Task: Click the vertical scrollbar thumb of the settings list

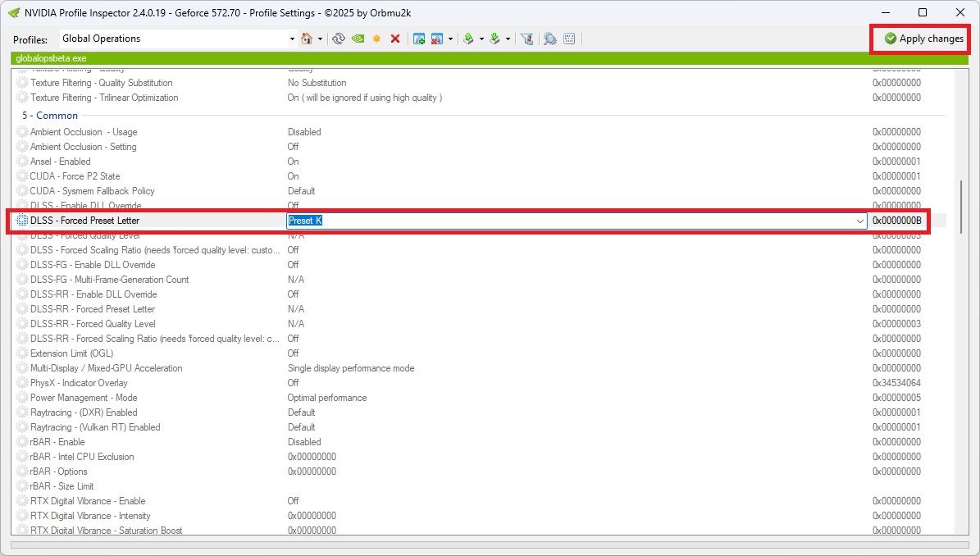Action: 961,207
